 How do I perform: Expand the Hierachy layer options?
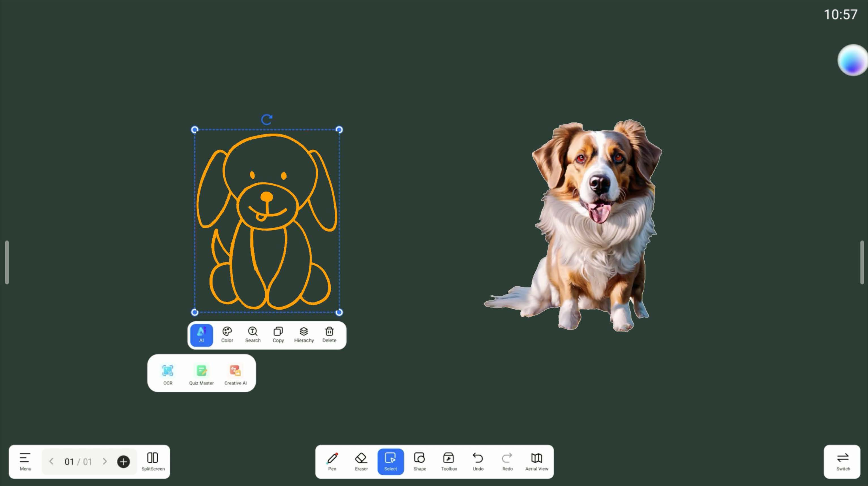[303, 335]
